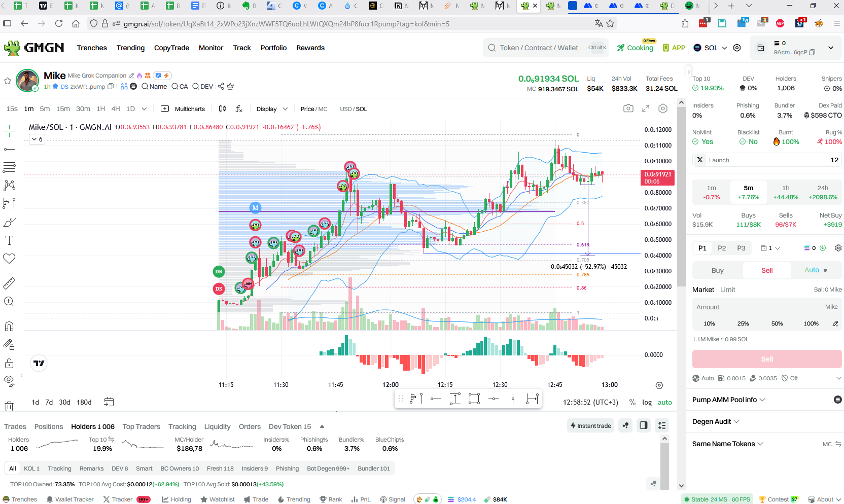Image resolution: width=844 pixels, height=504 pixels.
Task: Open the SOL chain dropdown
Action: pyautogui.click(x=710, y=48)
